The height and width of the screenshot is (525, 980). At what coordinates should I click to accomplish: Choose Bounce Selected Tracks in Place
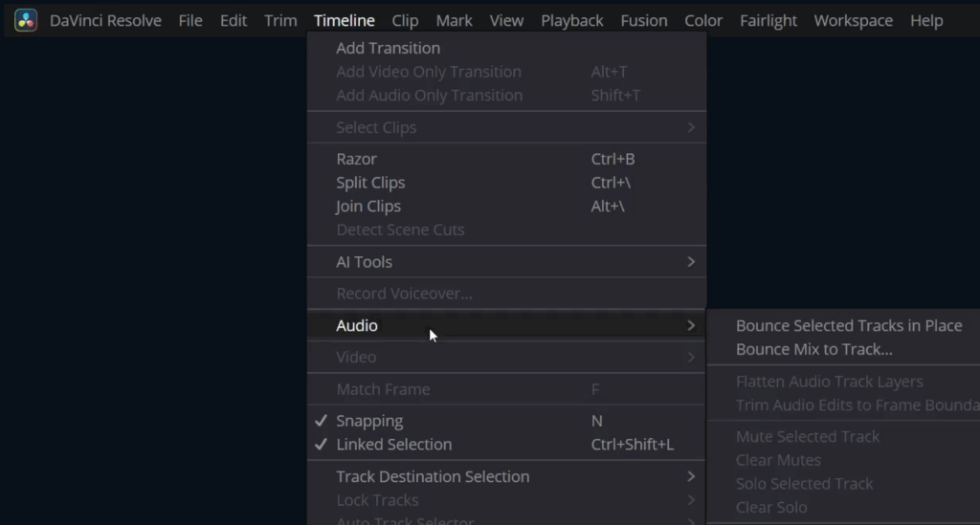[x=844, y=326]
